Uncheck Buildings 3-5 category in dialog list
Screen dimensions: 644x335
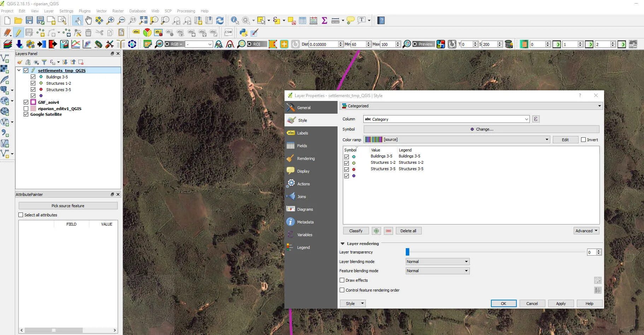[x=347, y=157]
